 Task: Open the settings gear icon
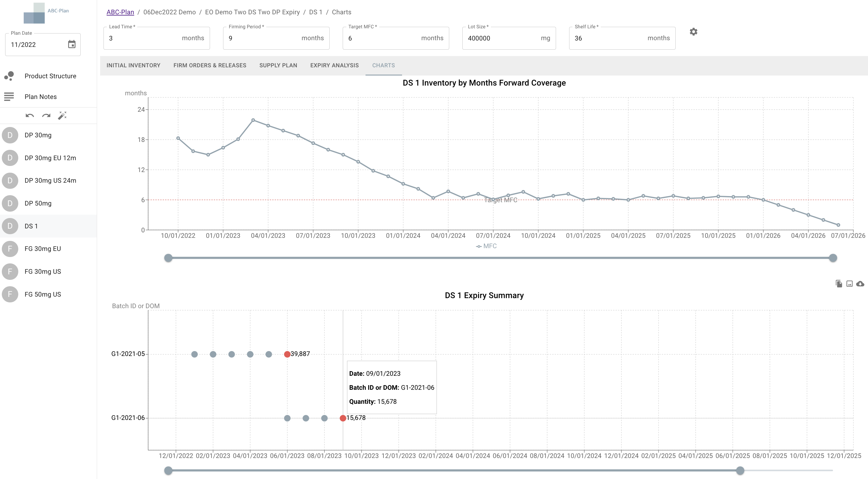click(693, 32)
